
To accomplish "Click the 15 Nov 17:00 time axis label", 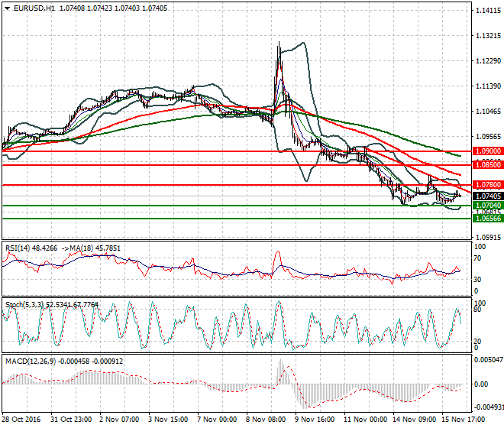I will pos(464,420).
